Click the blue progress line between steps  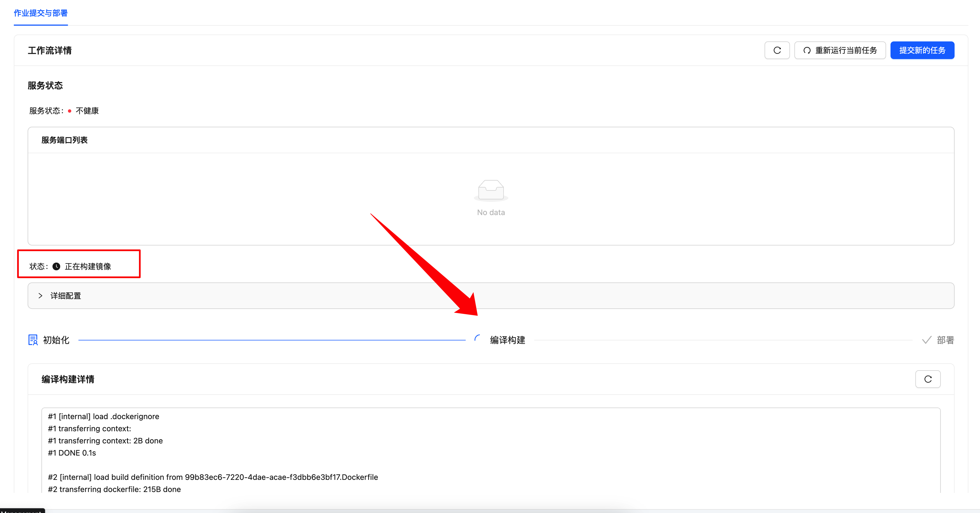pyautogui.click(x=272, y=340)
